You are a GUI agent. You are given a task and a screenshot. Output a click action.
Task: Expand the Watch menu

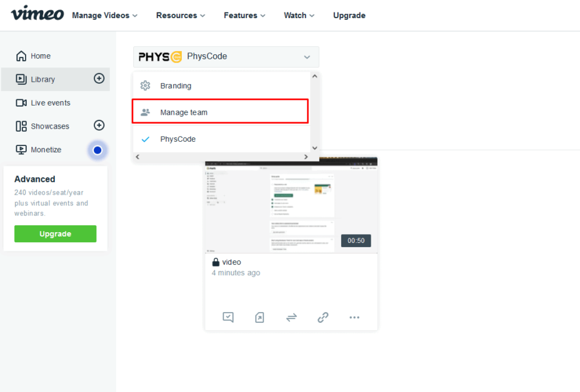pyautogui.click(x=299, y=16)
